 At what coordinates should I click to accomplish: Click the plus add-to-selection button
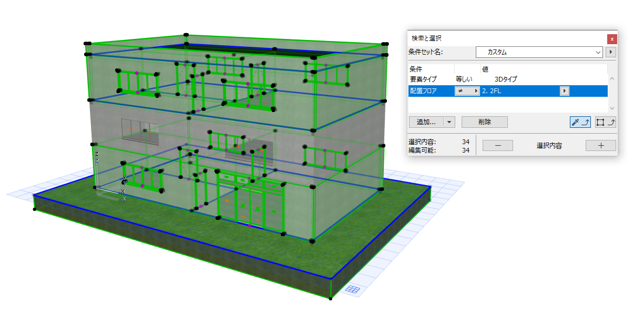(x=601, y=146)
